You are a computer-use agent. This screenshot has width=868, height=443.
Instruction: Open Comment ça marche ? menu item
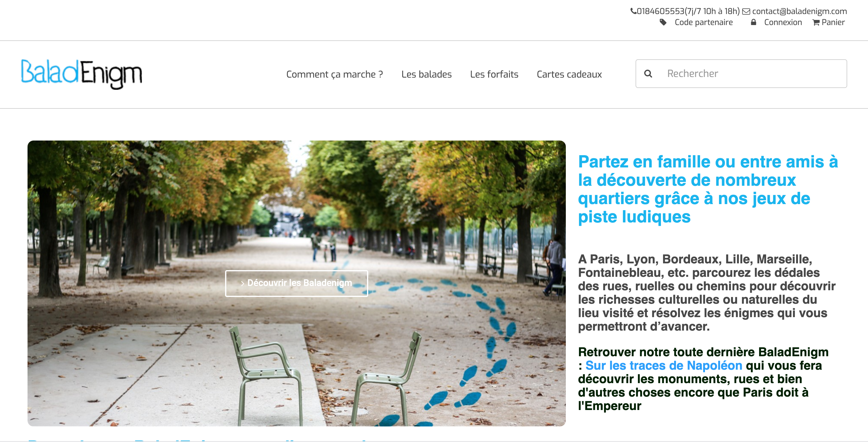pos(334,74)
